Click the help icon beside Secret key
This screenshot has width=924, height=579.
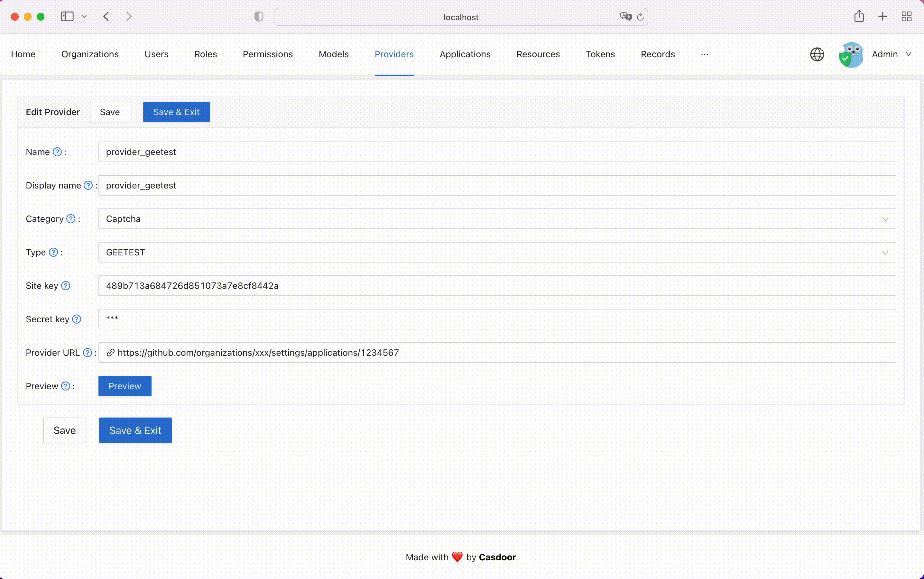pos(77,319)
